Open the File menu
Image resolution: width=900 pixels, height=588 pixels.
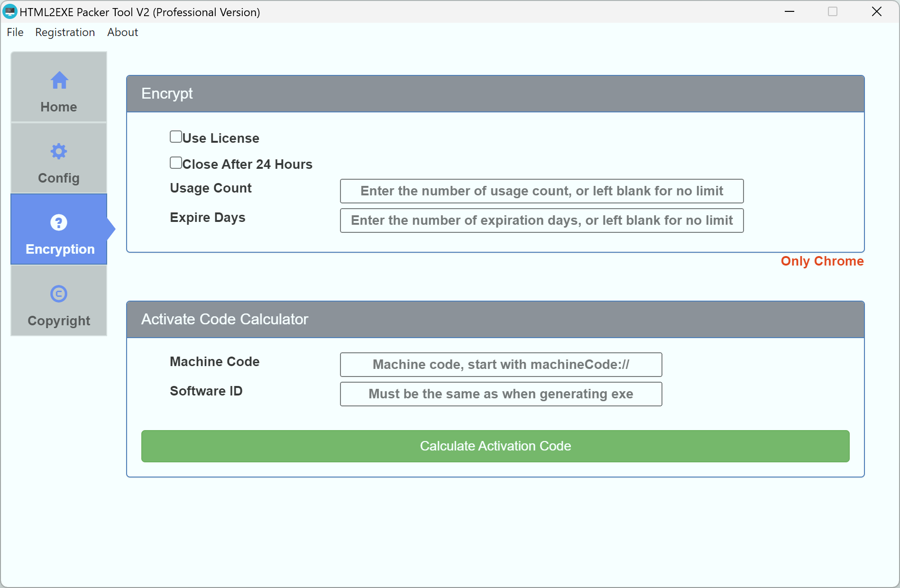pos(15,32)
